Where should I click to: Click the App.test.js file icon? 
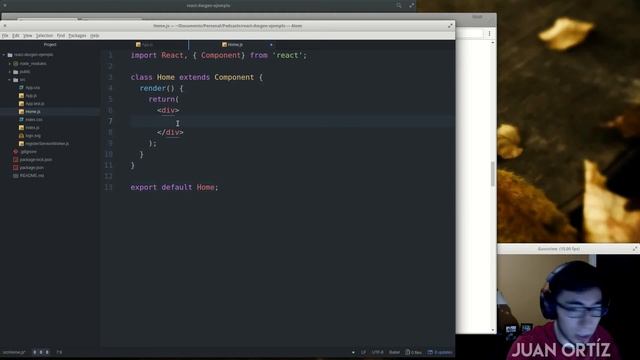[x=21, y=104]
